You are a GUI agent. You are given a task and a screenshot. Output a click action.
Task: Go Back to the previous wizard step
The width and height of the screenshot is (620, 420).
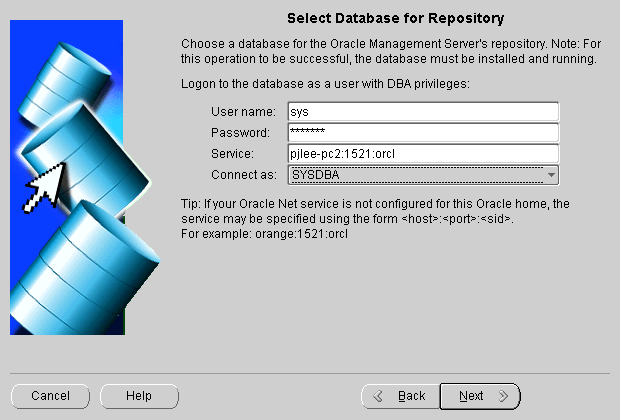point(400,396)
